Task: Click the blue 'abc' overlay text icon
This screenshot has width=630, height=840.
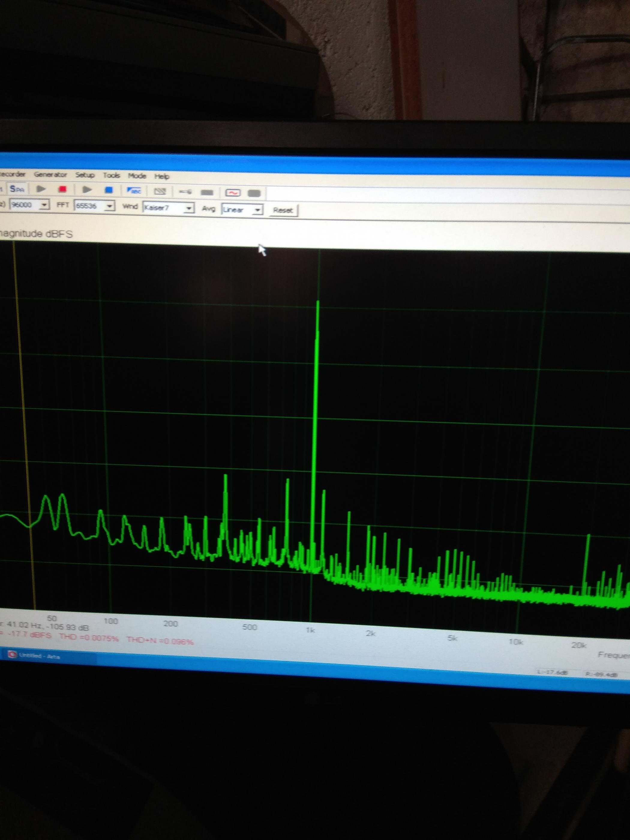Action: coord(134,190)
